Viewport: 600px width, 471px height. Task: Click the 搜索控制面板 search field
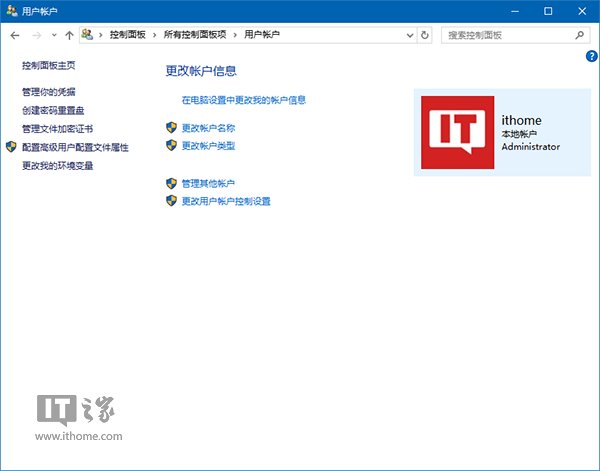[505, 35]
